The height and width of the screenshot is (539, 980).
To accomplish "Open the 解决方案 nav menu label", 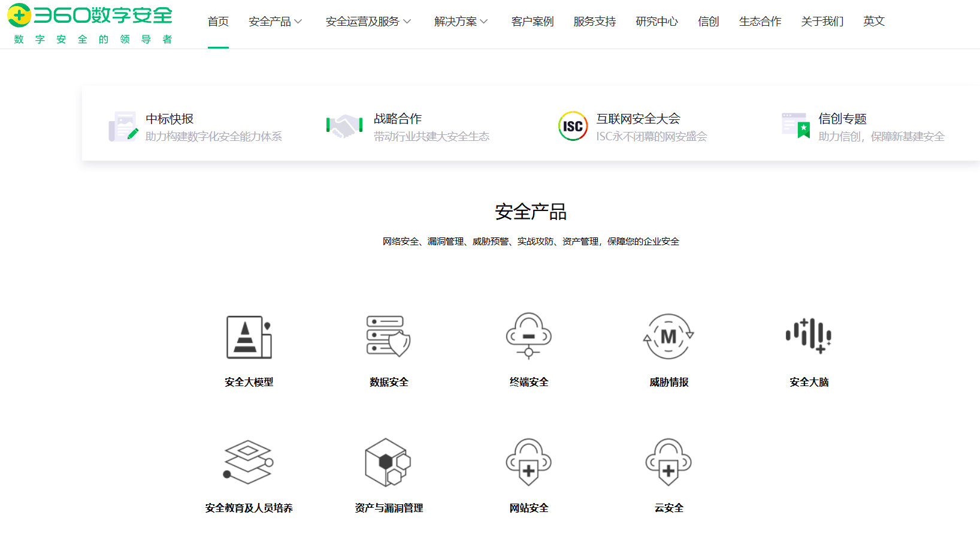I will [455, 22].
